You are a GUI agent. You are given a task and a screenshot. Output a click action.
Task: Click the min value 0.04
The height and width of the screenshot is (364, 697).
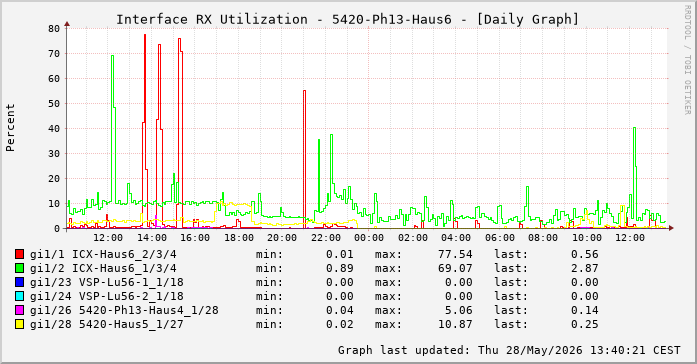pyautogui.click(x=340, y=310)
